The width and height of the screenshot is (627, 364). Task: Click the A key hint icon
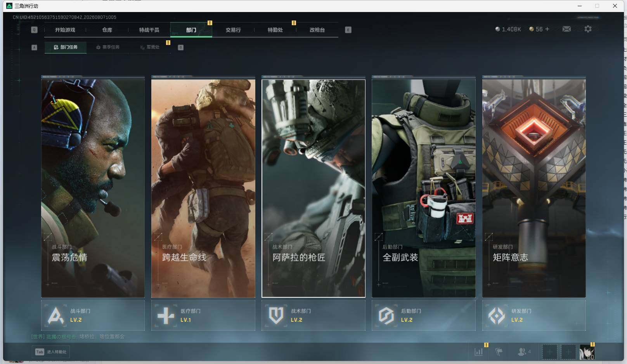[34, 47]
